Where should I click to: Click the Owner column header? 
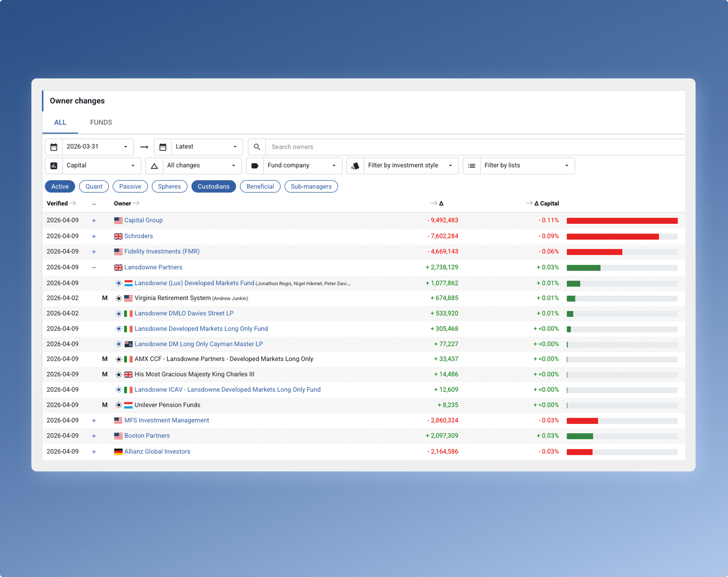click(x=122, y=203)
